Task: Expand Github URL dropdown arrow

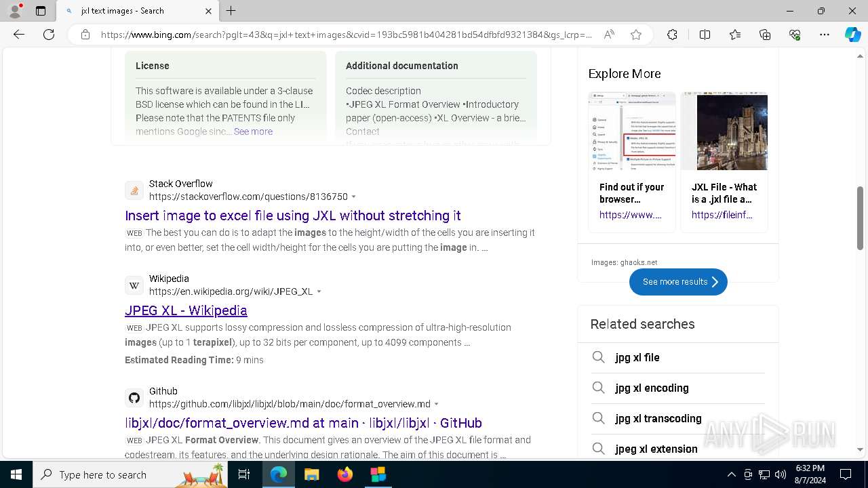Action: point(436,404)
